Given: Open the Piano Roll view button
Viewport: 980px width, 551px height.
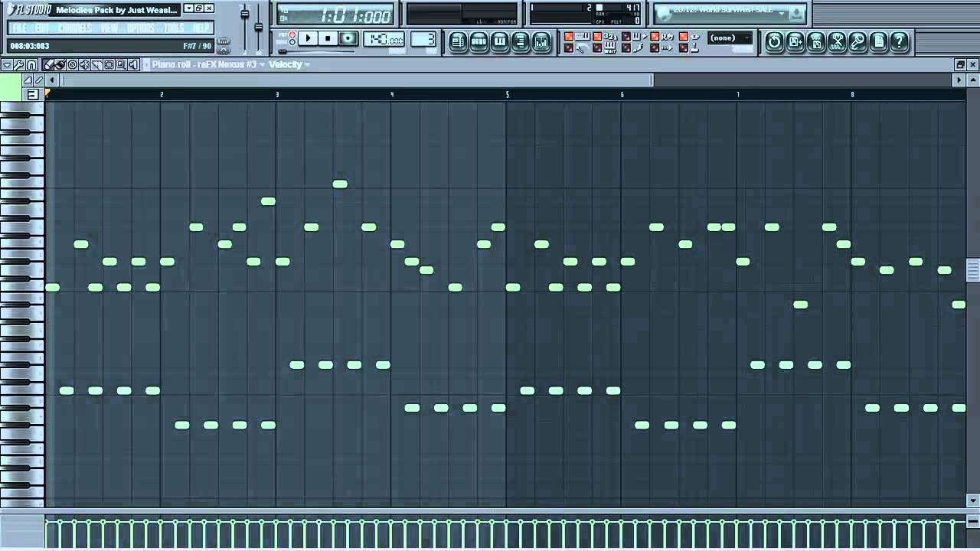Looking at the screenshot, I should pos(500,41).
